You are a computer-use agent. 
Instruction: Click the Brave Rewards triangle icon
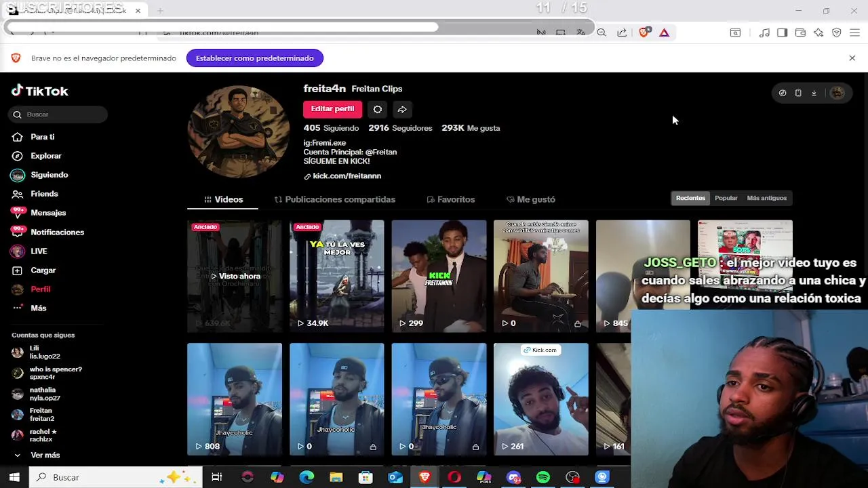(x=664, y=33)
